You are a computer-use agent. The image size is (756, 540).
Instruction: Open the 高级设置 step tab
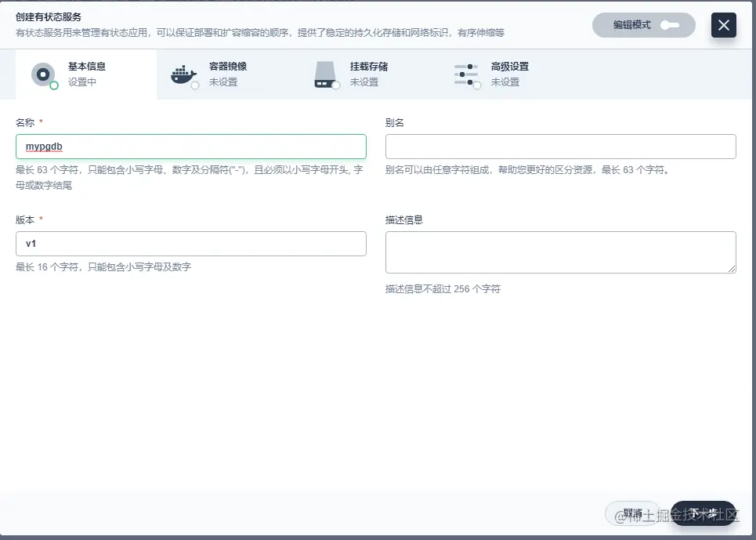click(509, 74)
